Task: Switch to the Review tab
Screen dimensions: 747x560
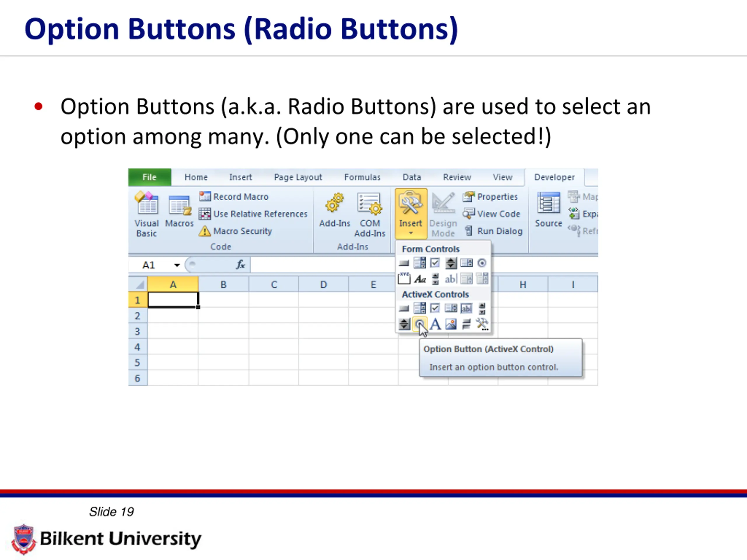Action: [x=457, y=177]
